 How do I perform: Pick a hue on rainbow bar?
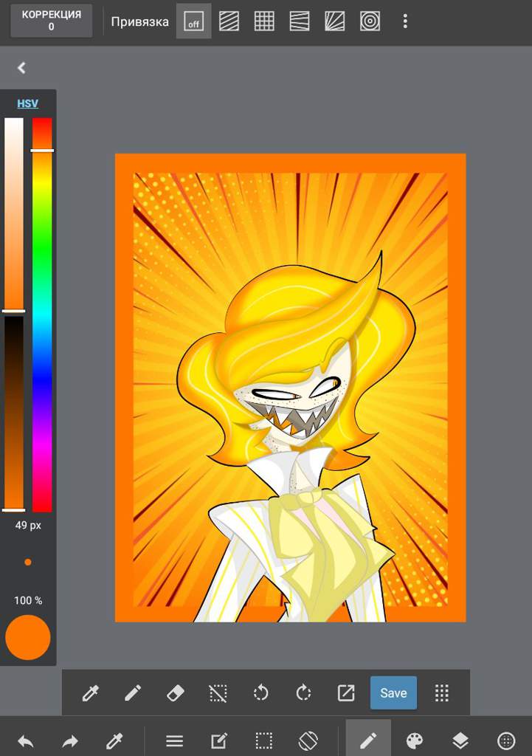click(42, 315)
